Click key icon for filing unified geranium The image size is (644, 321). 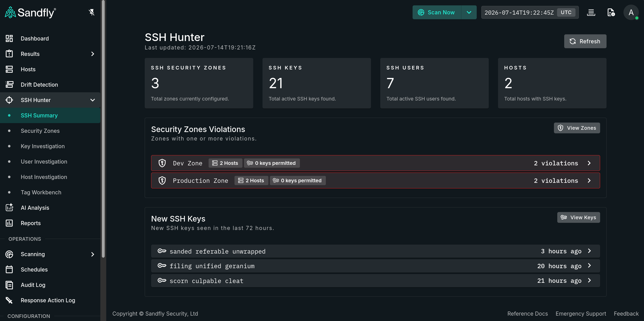[x=162, y=266]
